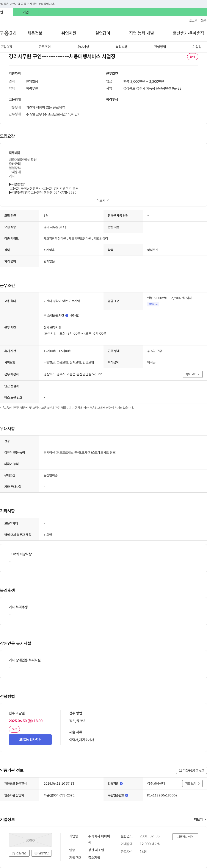Click the 직종 키워드 values text
The height and width of the screenshot is (868, 207).
[75, 239]
